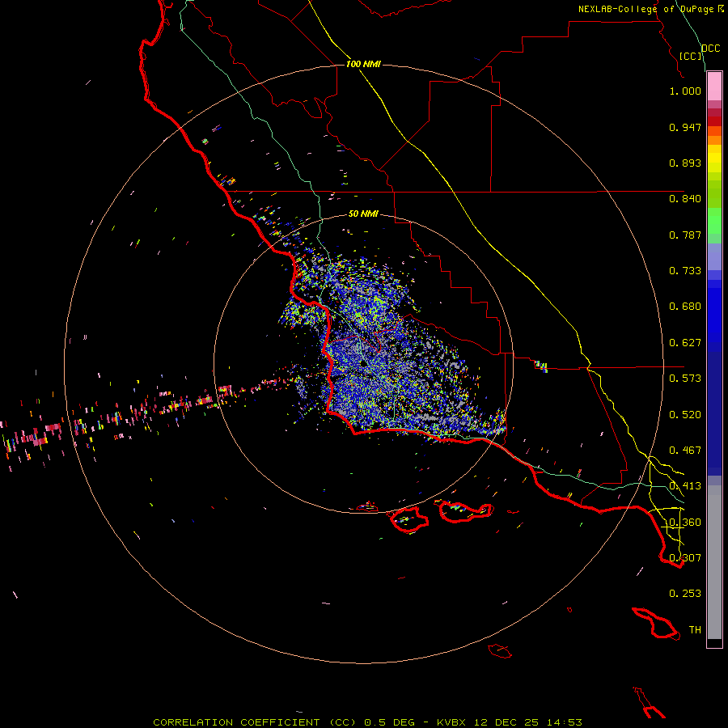Click the radar site marker at ring center
The image size is (728, 728).
[x=363, y=362]
